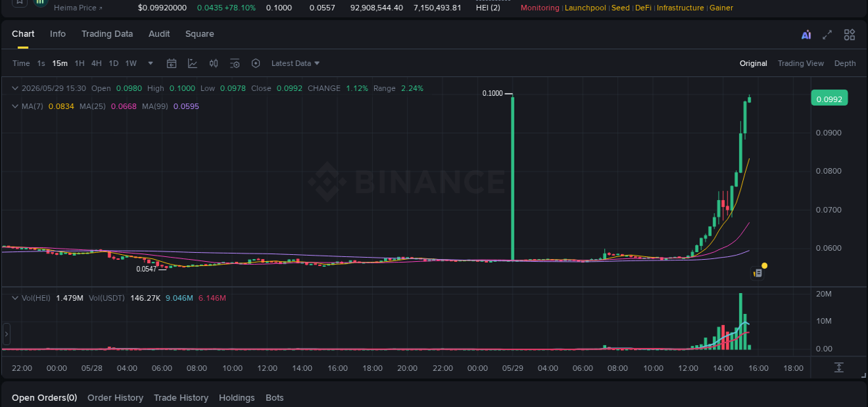Select the 1W interval
Screen dimensions: 868x407
[131, 63]
